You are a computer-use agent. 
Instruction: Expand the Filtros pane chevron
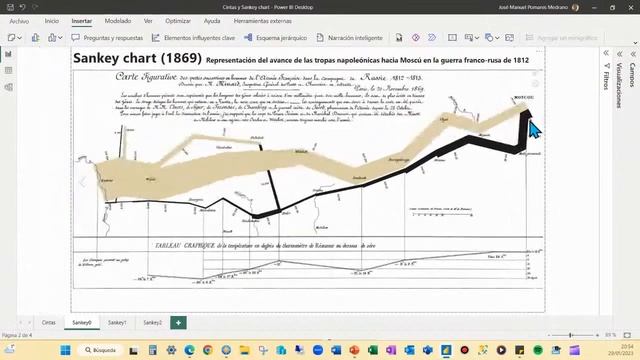click(x=606, y=53)
